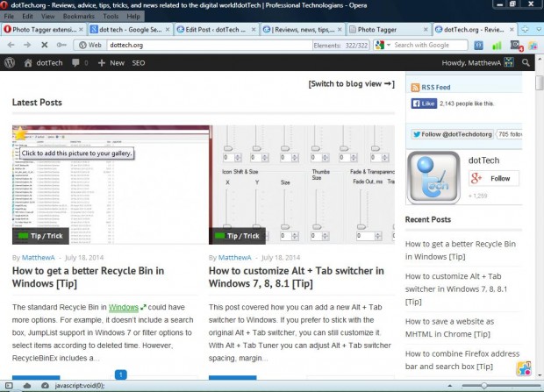Image resolution: width=544 pixels, height=392 pixels.
Task: Open the Tools menu
Action: click(111, 17)
